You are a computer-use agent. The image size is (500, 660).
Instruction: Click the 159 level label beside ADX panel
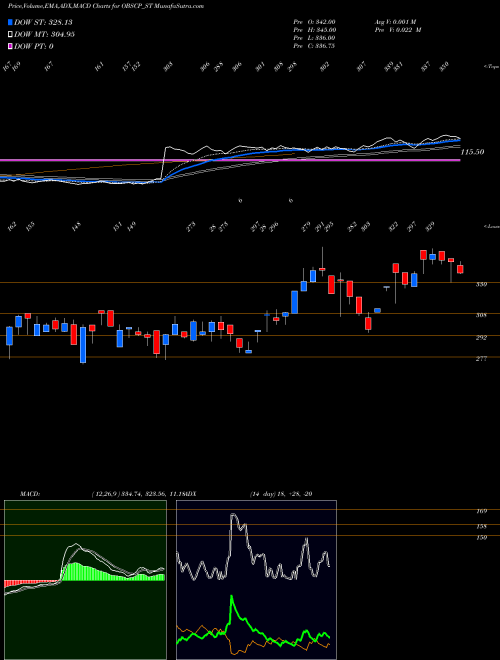coord(481,538)
